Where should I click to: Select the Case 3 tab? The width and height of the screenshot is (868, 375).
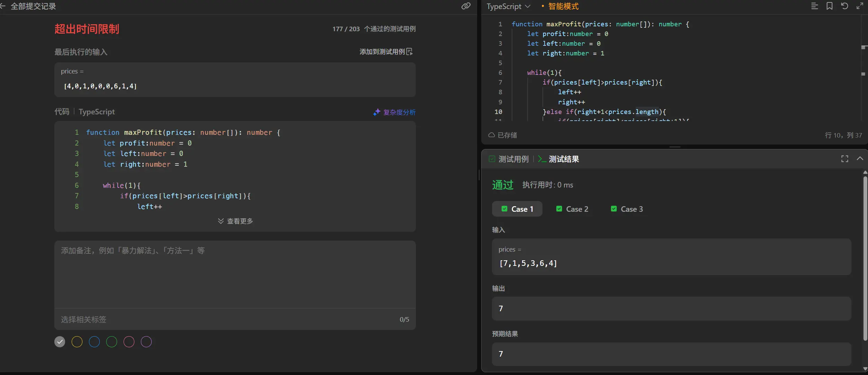tap(627, 209)
